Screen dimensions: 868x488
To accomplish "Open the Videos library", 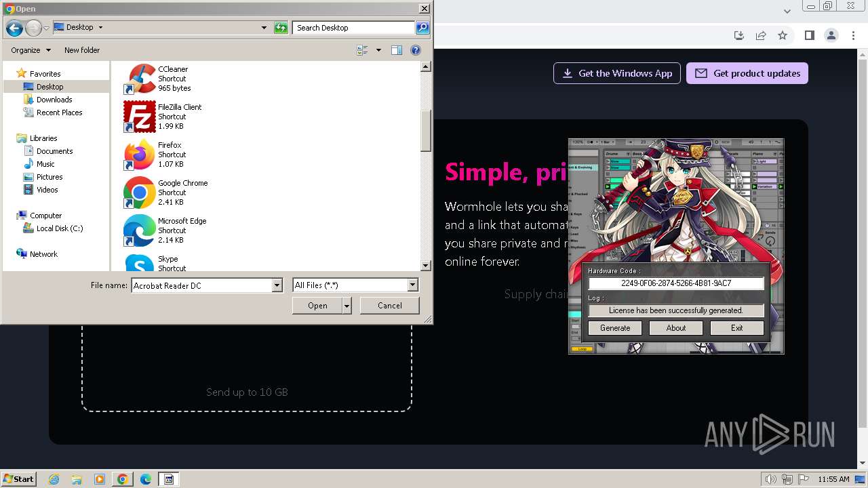I will [47, 190].
